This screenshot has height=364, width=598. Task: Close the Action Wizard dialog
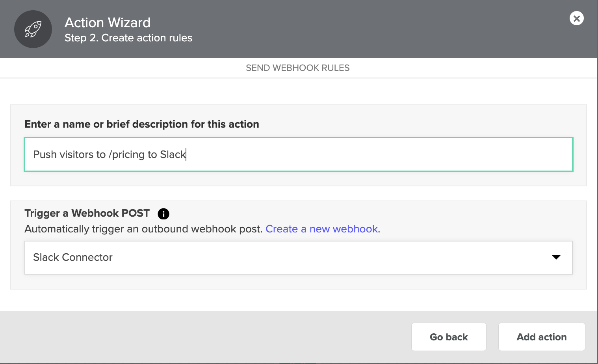(576, 18)
